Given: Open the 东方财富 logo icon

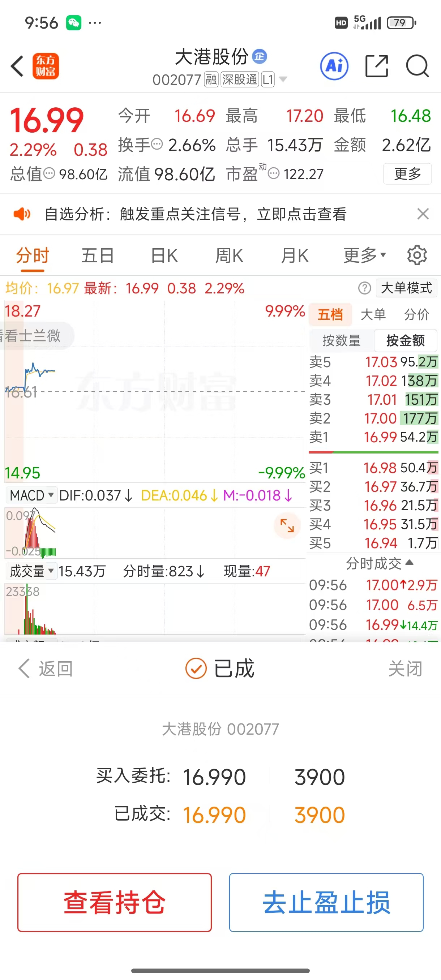Looking at the screenshot, I should tap(46, 66).
